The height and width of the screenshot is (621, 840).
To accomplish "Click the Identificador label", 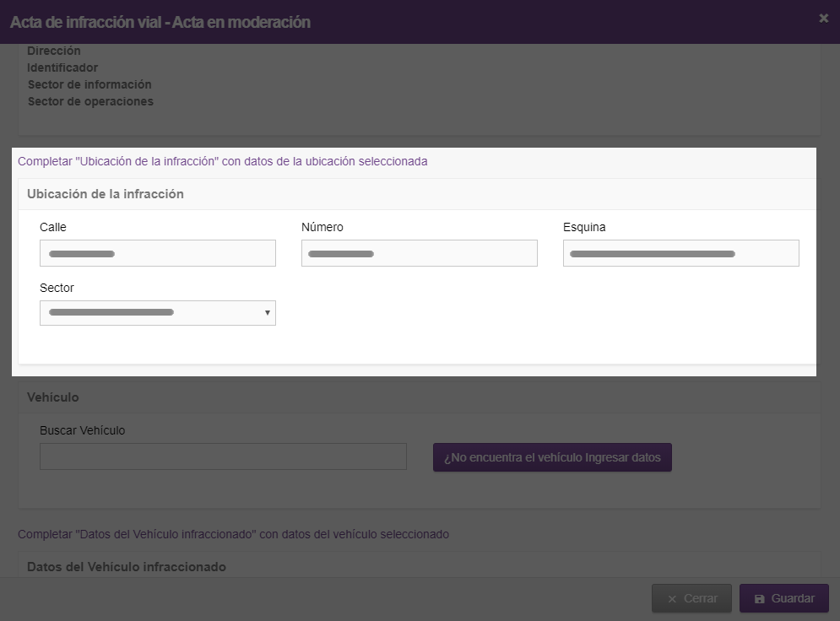I will pos(62,67).
